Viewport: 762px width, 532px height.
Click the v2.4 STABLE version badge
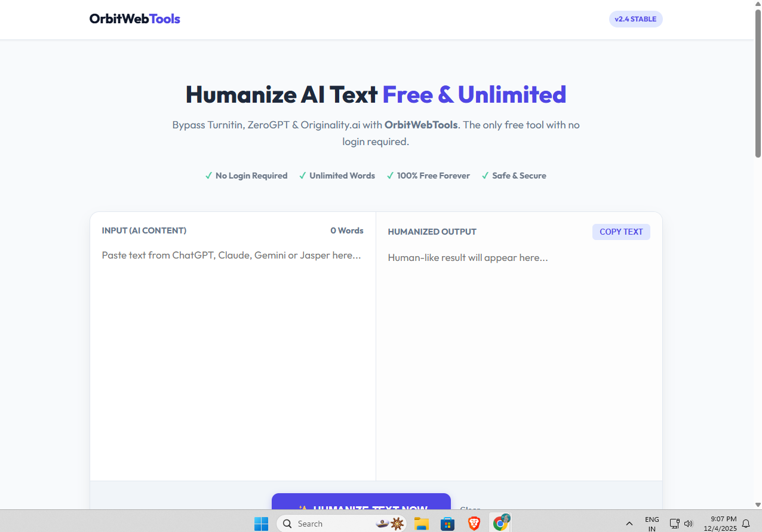pyautogui.click(x=635, y=19)
